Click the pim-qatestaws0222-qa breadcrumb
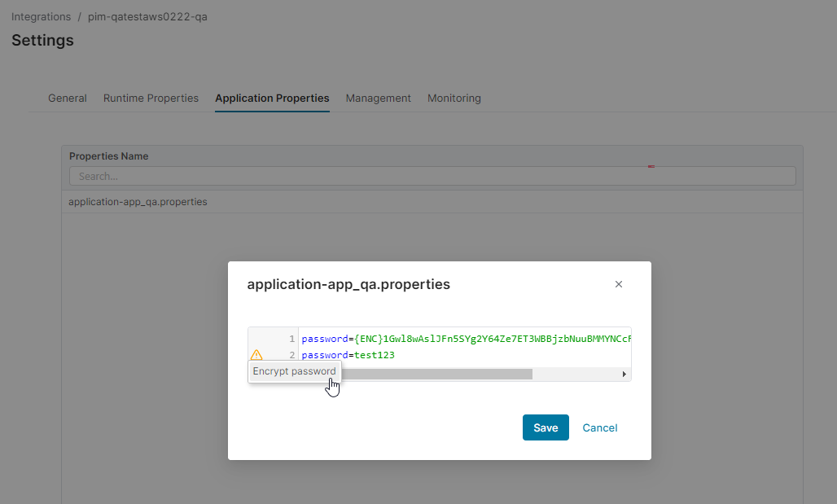 [147, 16]
